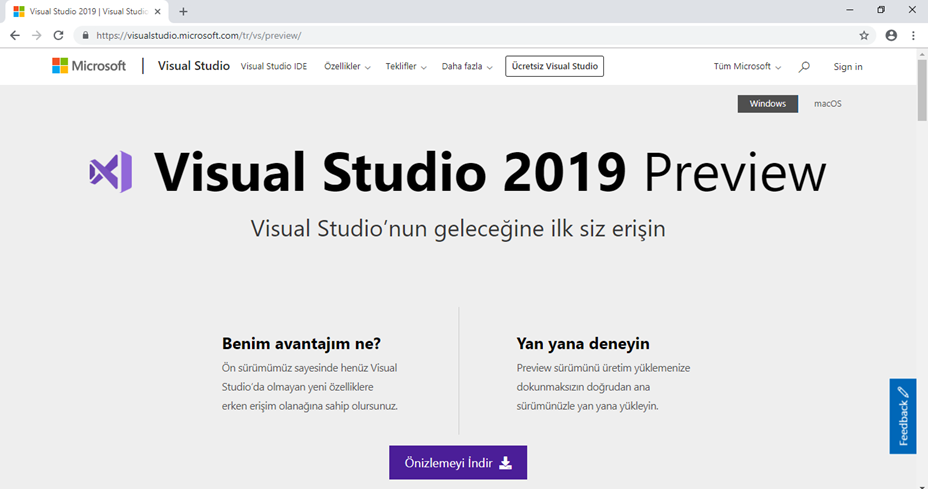
Task: Open the Feedback side panel
Action: click(x=903, y=416)
